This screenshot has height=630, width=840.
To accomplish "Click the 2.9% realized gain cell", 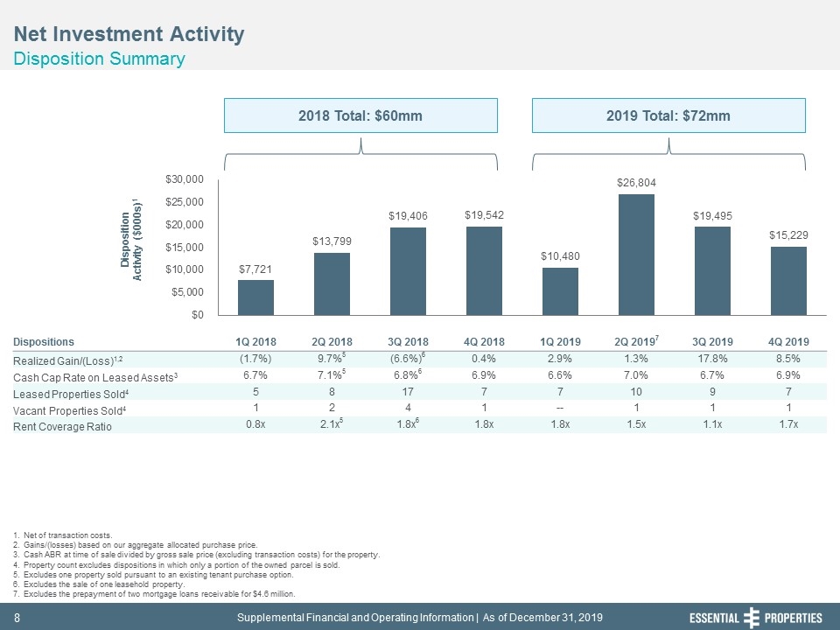I will point(560,359).
